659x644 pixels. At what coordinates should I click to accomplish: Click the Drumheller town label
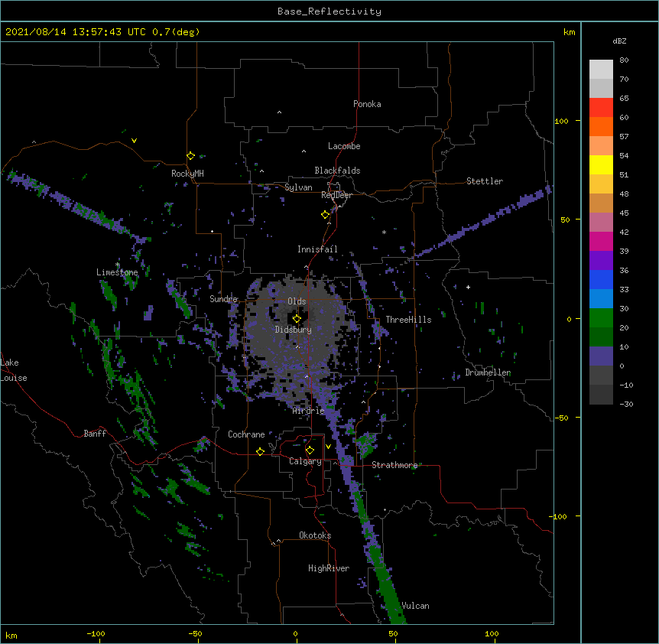coord(488,372)
